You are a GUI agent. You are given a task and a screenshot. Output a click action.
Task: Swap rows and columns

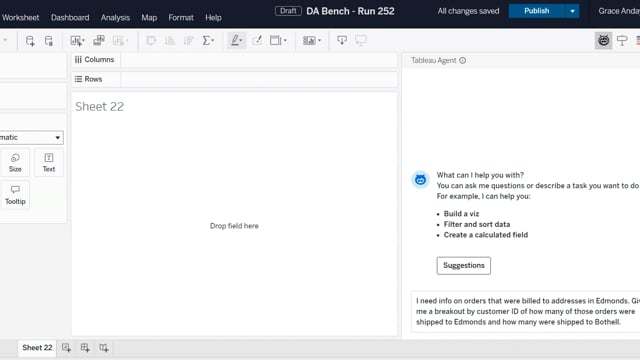point(151,40)
